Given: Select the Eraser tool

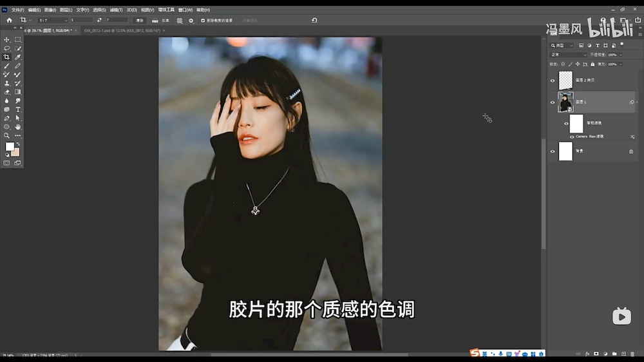Looking at the screenshot, I should pos(7,92).
